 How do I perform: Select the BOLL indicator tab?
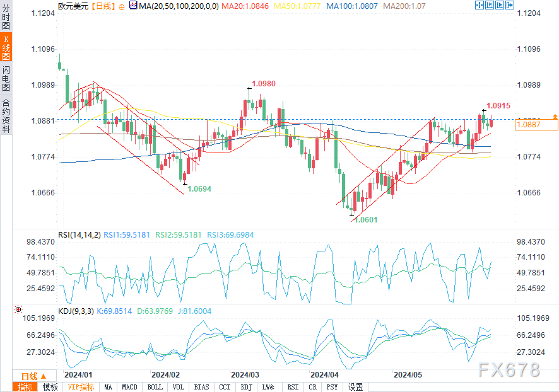155,387
